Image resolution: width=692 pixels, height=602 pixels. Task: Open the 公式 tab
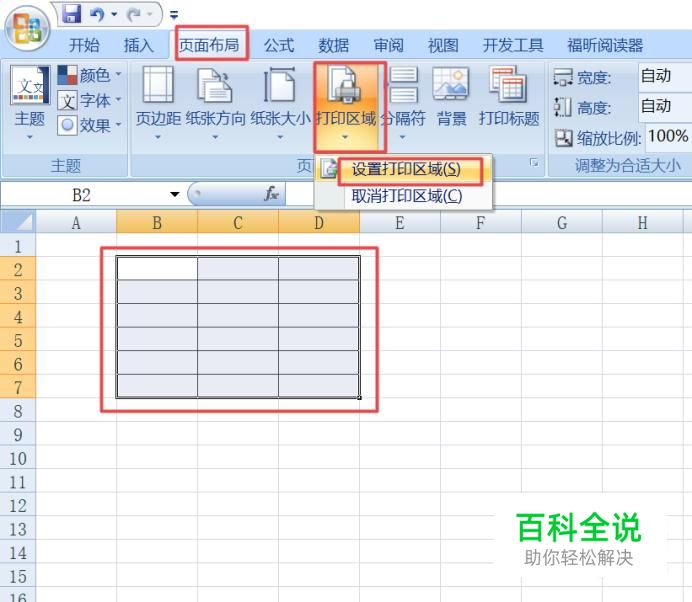[279, 45]
